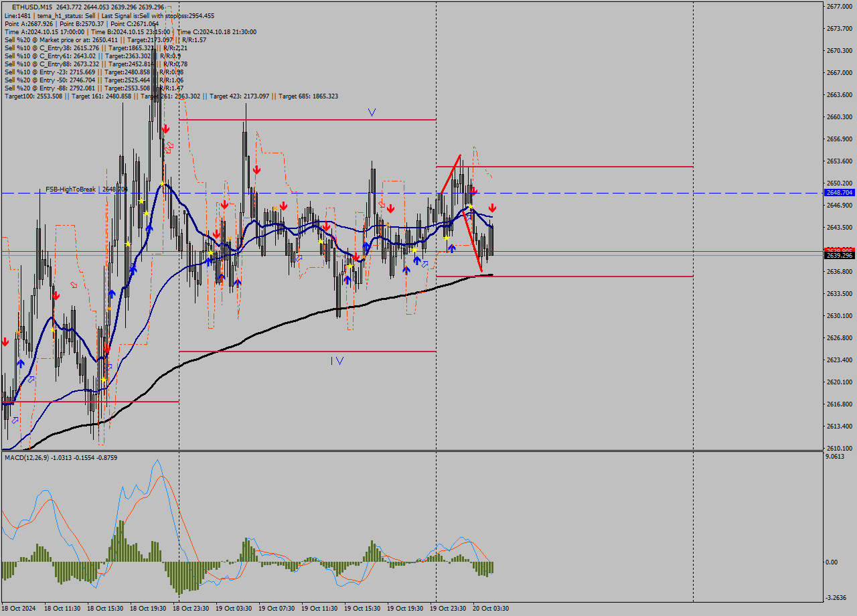Click the MACD(12,26,9) indicator label

pos(61,457)
